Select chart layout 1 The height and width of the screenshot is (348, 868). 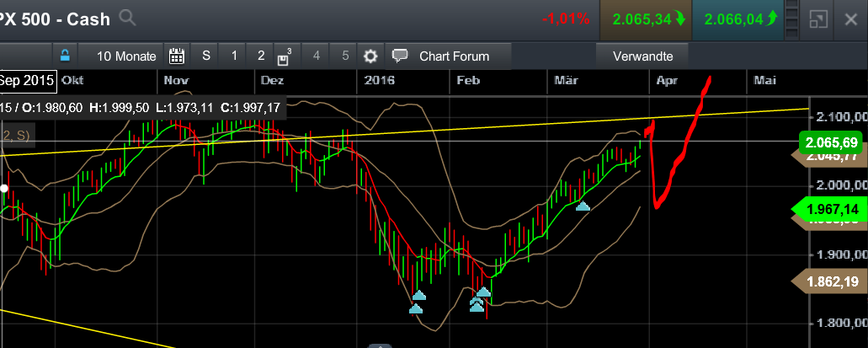tap(234, 56)
